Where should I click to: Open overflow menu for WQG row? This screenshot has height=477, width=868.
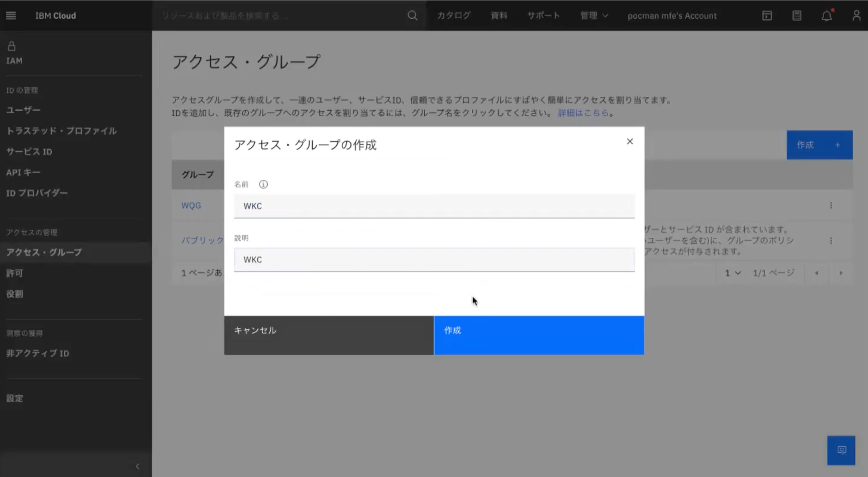click(x=831, y=205)
